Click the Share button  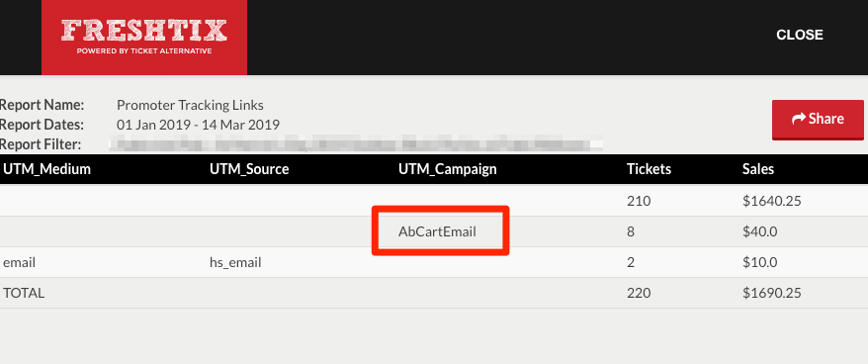click(x=818, y=119)
